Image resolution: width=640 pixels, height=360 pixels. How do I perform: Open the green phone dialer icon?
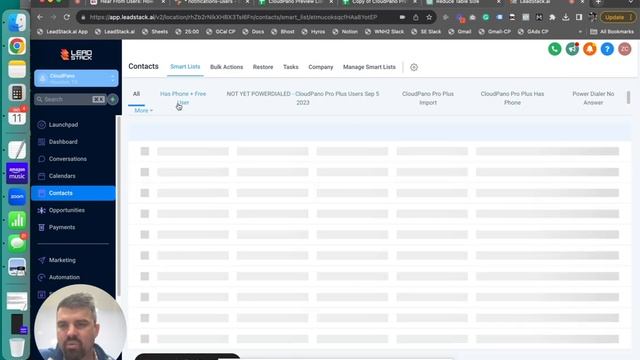click(554, 49)
